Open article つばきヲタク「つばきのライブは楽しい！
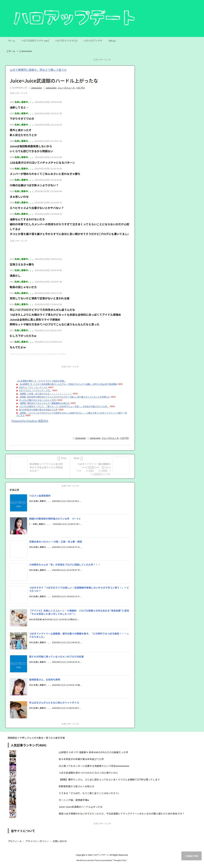Screen dimensions: 204x868 tap(79, 589)
